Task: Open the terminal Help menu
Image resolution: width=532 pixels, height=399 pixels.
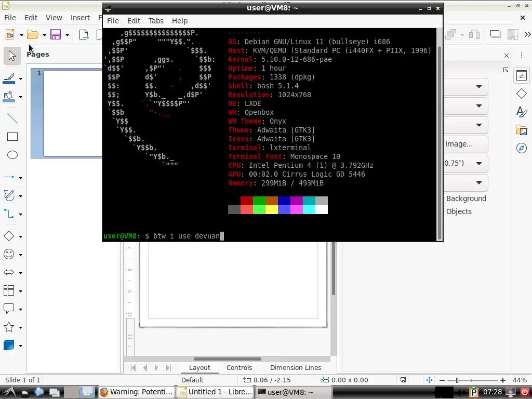Action: click(179, 21)
